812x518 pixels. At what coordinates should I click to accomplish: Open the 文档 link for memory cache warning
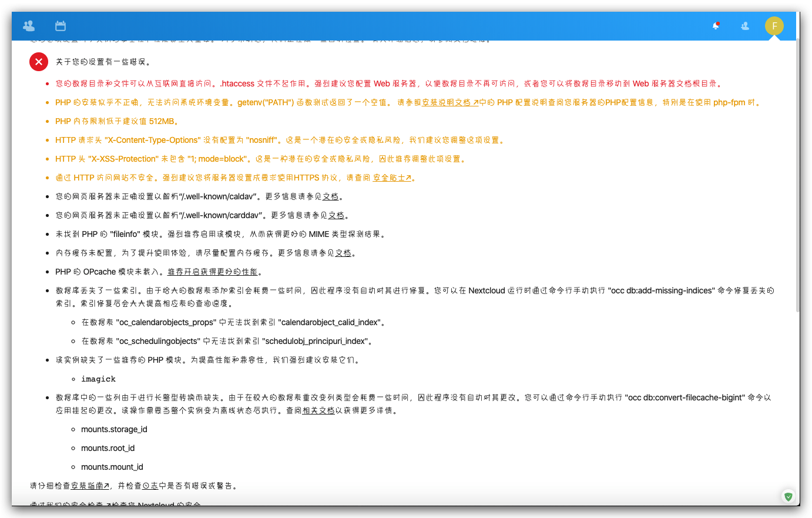click(x=343, y=253)
